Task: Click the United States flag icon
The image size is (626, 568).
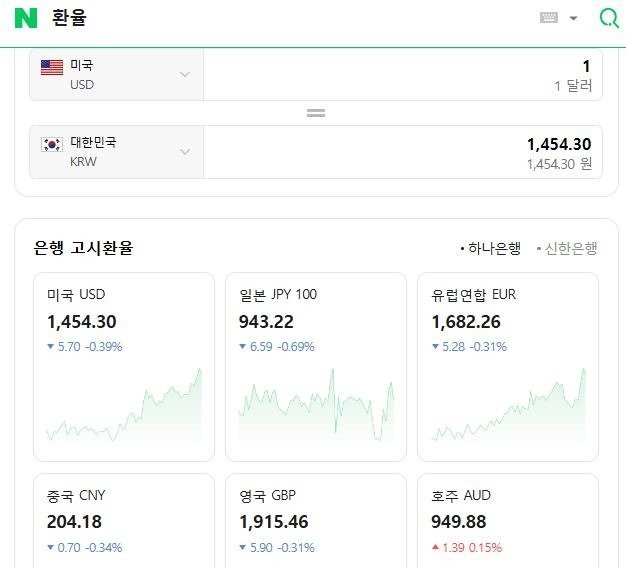Action: point(52,67)
